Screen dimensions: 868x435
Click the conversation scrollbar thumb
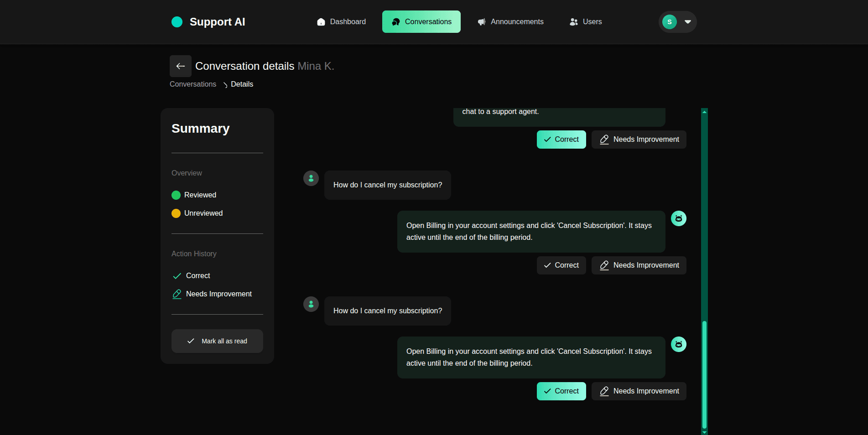coord(704,374)
